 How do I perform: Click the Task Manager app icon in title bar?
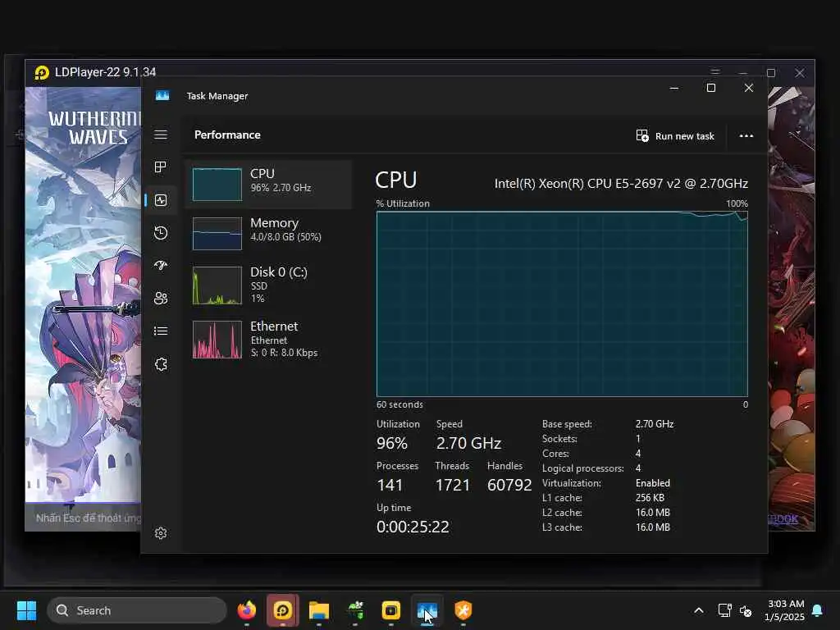click(x=162, y=95)
